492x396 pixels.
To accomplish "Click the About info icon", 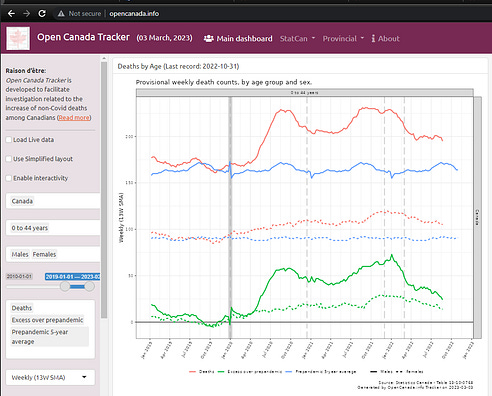I will 373,39.
